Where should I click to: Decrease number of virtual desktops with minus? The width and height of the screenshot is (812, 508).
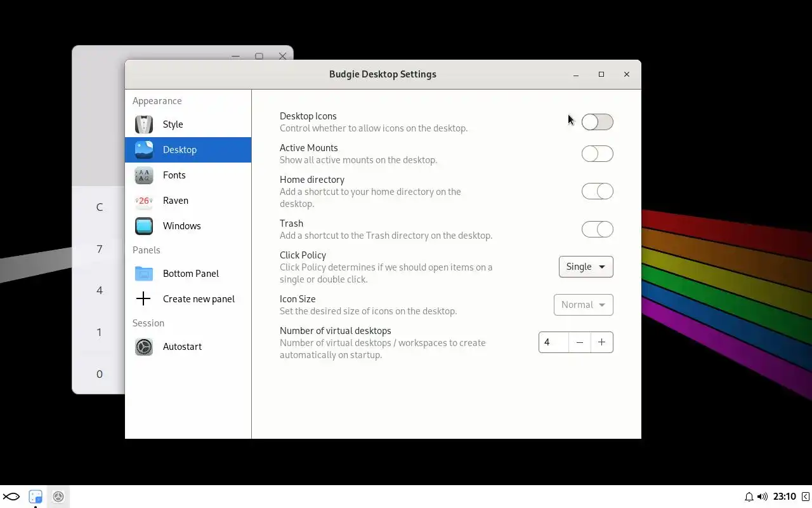coord(580,342)
